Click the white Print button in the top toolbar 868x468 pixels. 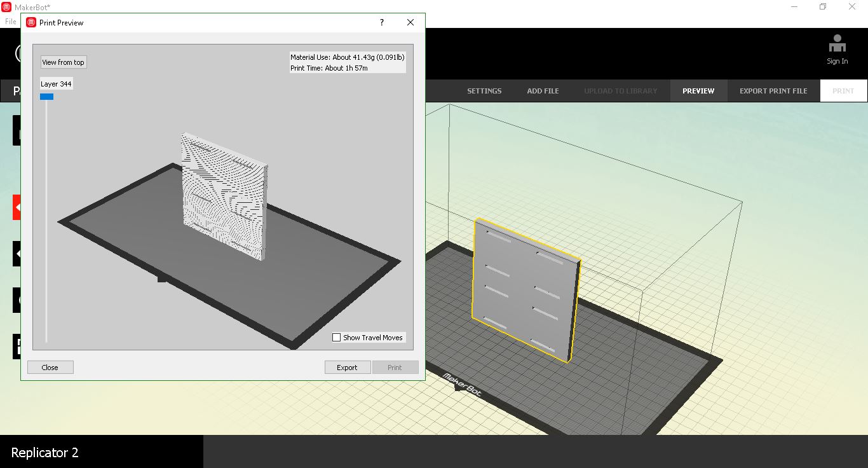(843, 91)
